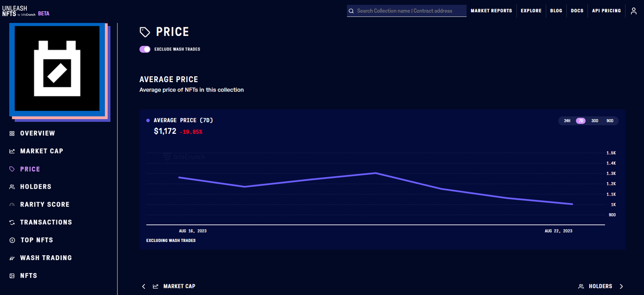Click the UnleashNFTs logo
644x295 pixels.
[x=18, y=11]
